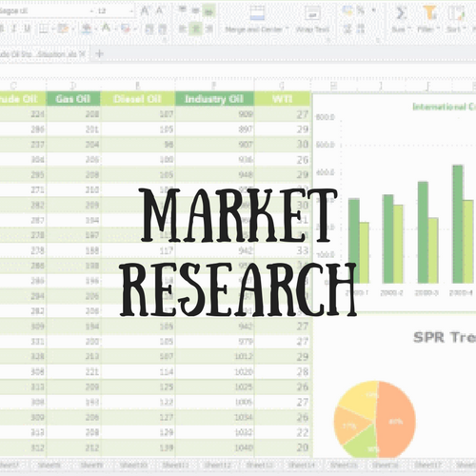Select the large orange pie chart slice

pos(397,419)
